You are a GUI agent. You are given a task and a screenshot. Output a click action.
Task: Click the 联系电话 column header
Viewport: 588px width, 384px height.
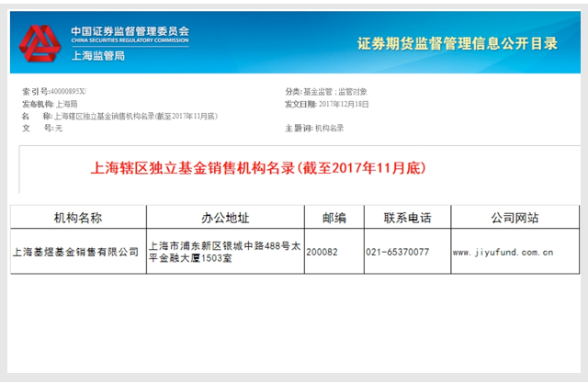point(407,217)
